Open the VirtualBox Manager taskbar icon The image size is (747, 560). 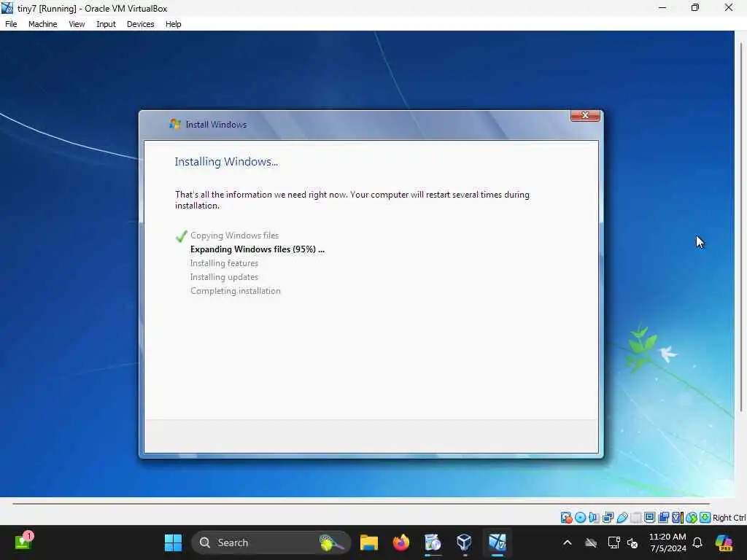[x=464, y=542]
